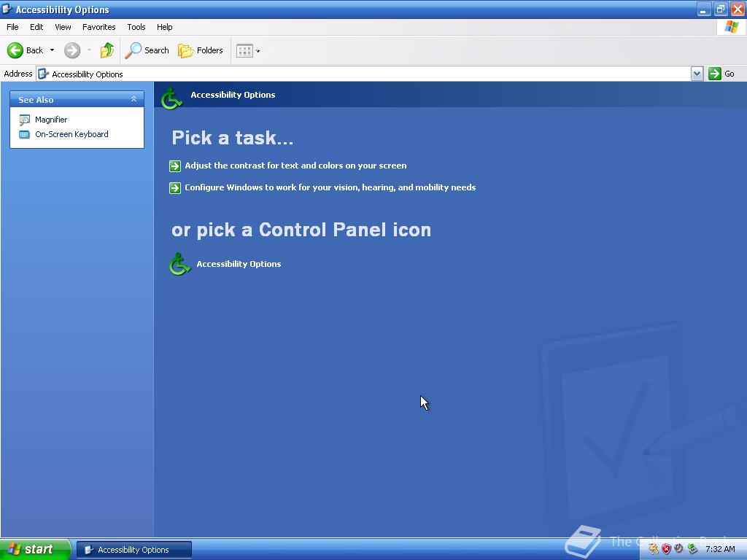This screenshot has height=560, width=747.
Task: Click the red security shield tray icon
Action: (x=666, y=549)
